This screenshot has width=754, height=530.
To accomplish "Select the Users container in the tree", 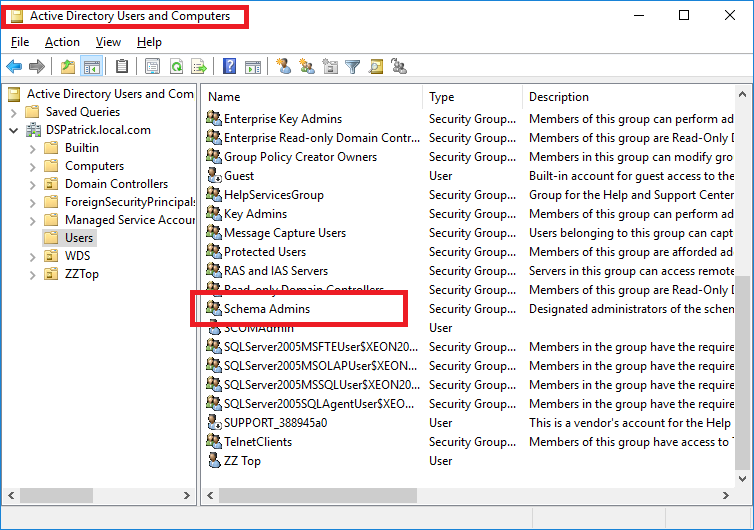I will pyautogui.click(x=79, y=238).
